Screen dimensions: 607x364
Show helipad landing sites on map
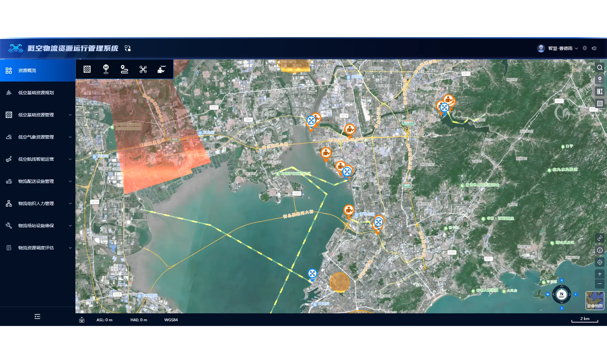(x=106, y=69)
